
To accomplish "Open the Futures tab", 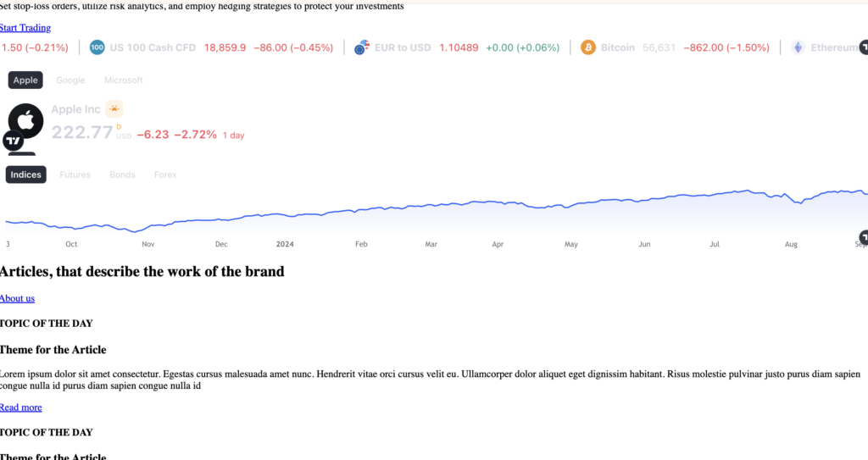I will (75, 175).
